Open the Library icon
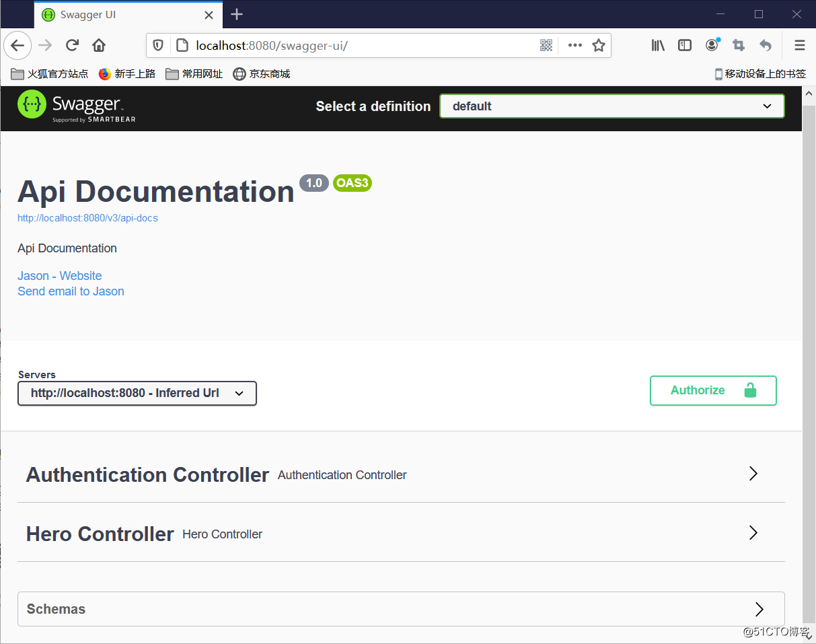The width and height of the screenshot is (816, 644). (658, 45)
